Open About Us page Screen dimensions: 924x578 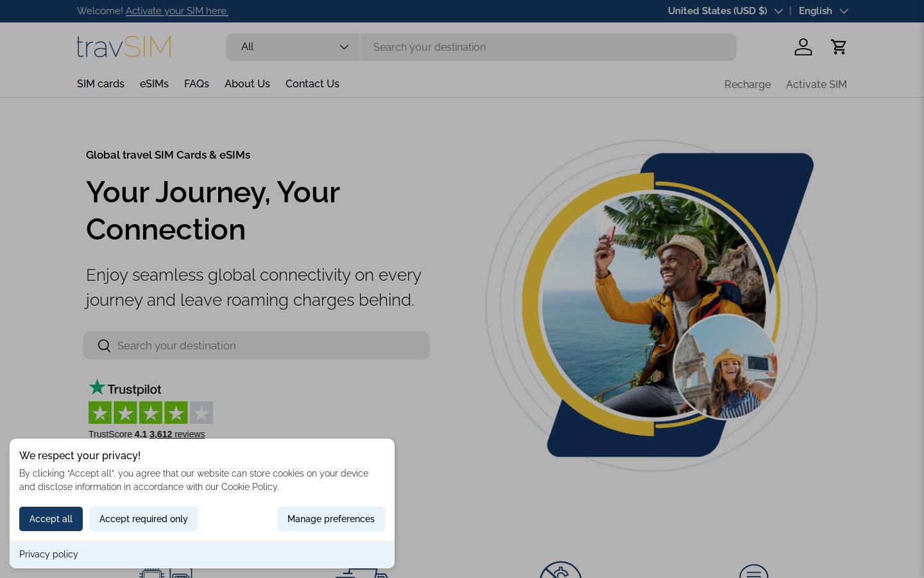click(247, 84)
